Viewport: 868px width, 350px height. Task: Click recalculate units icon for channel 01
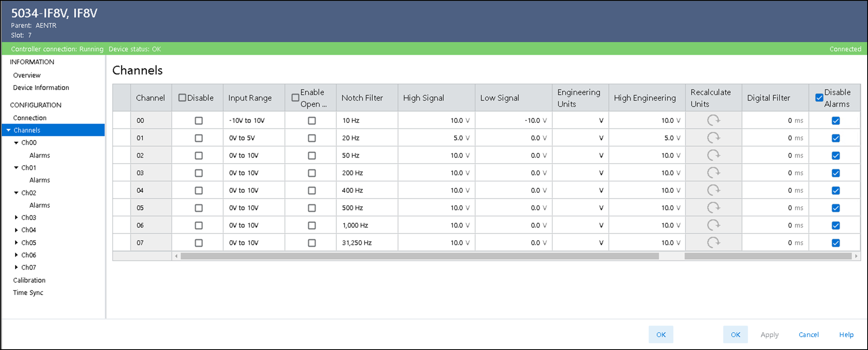[x=713, y=138]
